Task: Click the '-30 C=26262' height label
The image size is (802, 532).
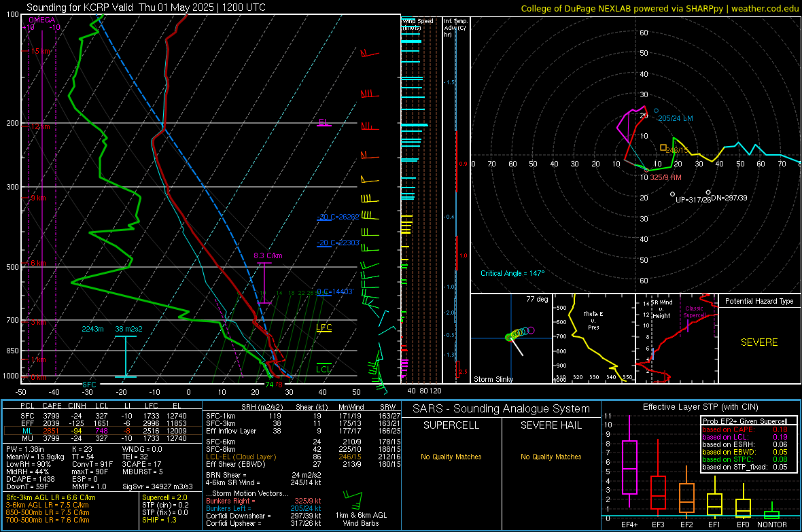Action: [338, 217]
